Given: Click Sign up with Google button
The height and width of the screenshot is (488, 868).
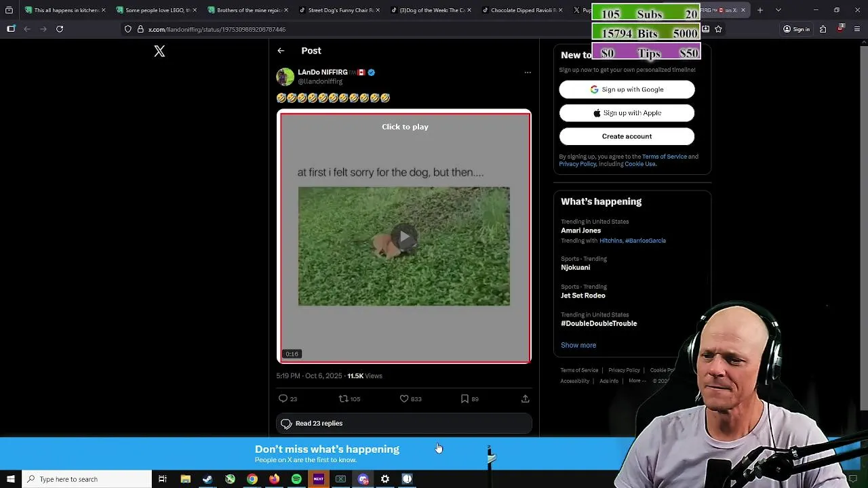Looking at the screenshot, I should pyautogui.click(x=627, y=89).
